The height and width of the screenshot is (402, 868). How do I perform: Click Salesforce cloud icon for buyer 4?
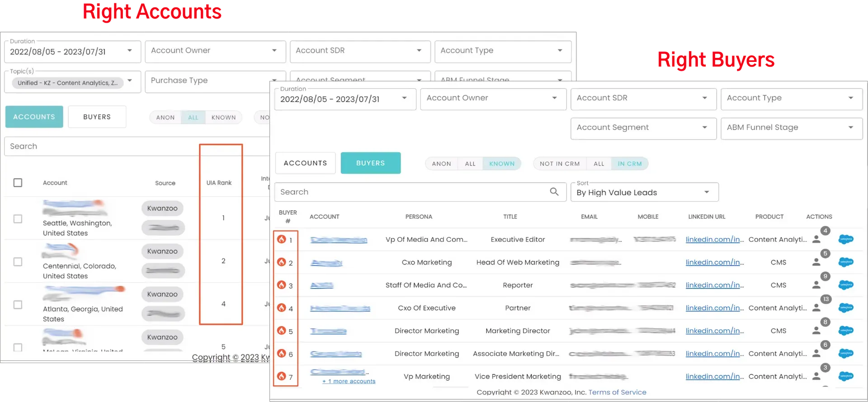click(x=845, y=308)
